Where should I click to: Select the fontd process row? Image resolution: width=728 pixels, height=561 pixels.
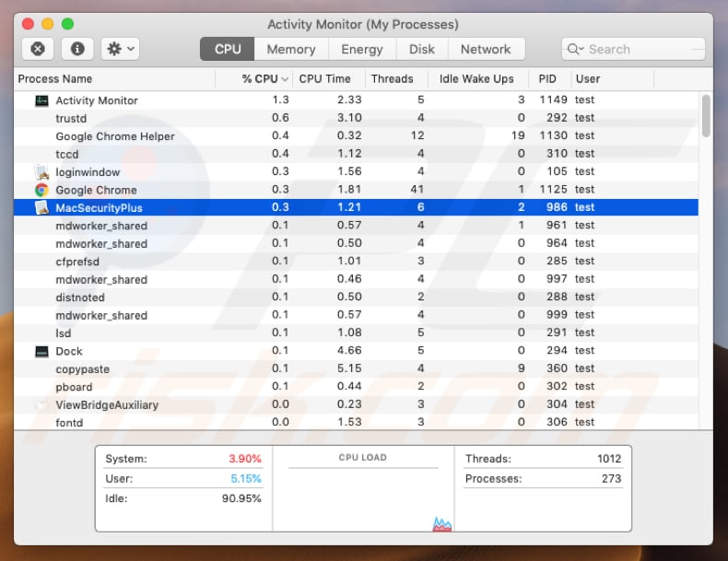356,423
